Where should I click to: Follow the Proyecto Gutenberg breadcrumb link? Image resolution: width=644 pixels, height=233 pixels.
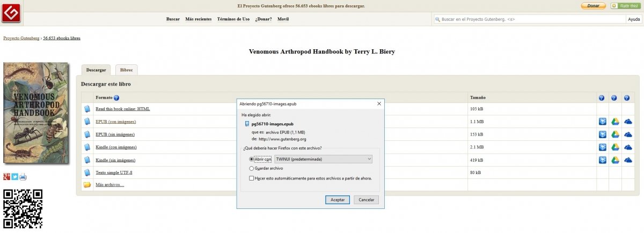[21, 38]
